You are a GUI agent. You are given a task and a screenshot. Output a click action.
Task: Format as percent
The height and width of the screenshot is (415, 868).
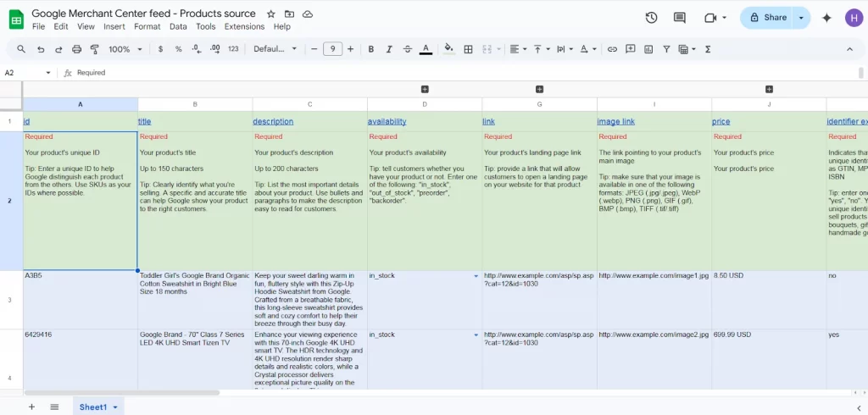(178, 49)
